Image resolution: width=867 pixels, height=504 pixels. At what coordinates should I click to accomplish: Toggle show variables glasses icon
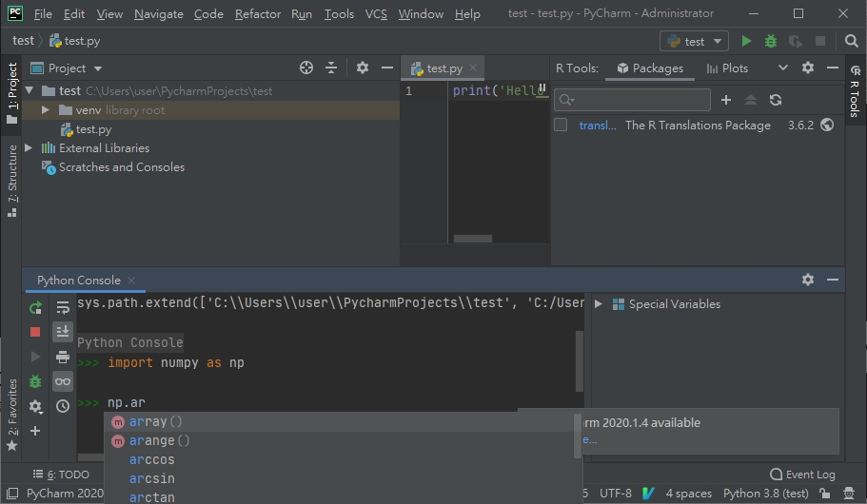63,381
